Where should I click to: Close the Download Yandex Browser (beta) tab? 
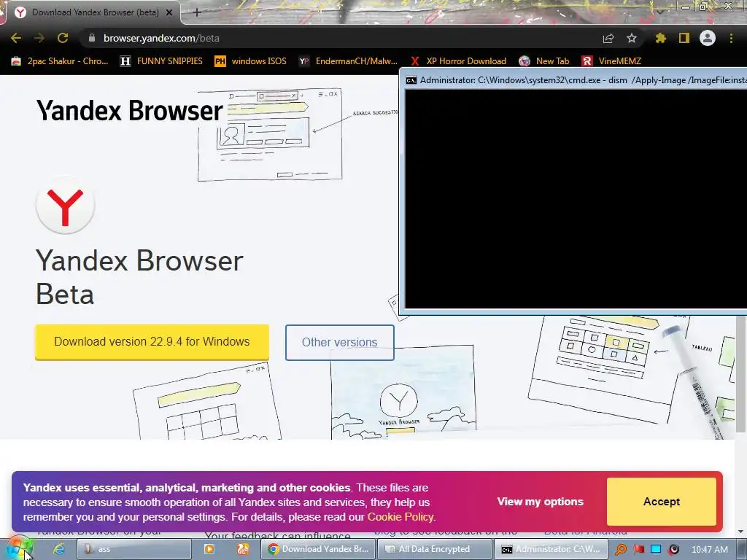click(x=169, y=12)
